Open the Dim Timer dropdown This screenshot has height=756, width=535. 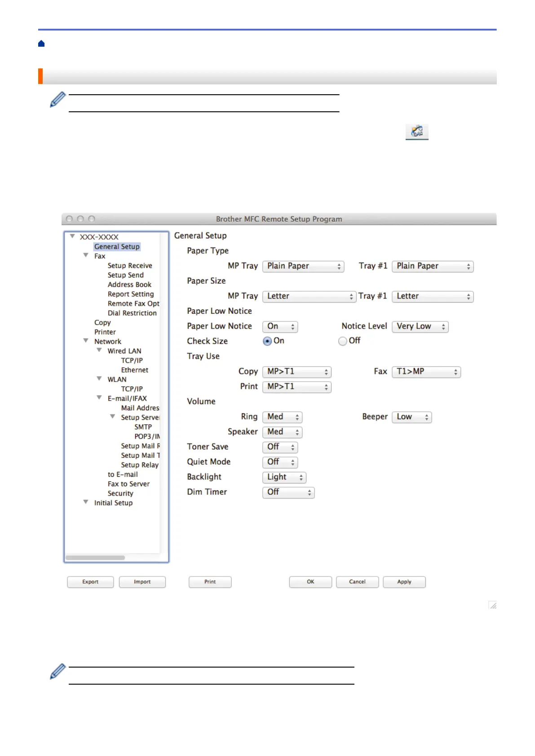[288, 492]
